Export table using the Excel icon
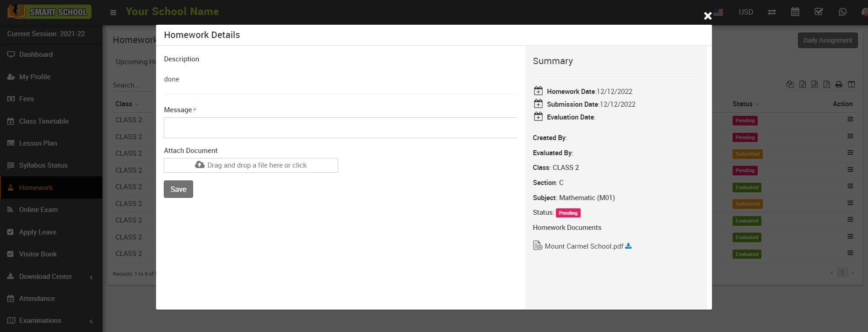The width and height of the screenshot is (868, 332). tap(803, 84)
